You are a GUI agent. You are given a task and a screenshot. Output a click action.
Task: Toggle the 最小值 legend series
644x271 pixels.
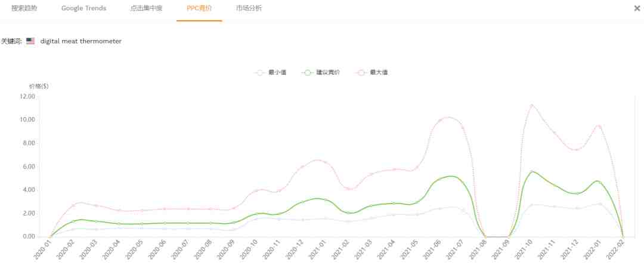(271, 72)
